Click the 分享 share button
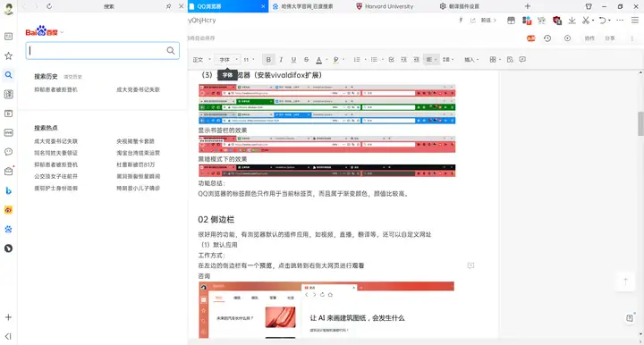 (x=609, y=38)
